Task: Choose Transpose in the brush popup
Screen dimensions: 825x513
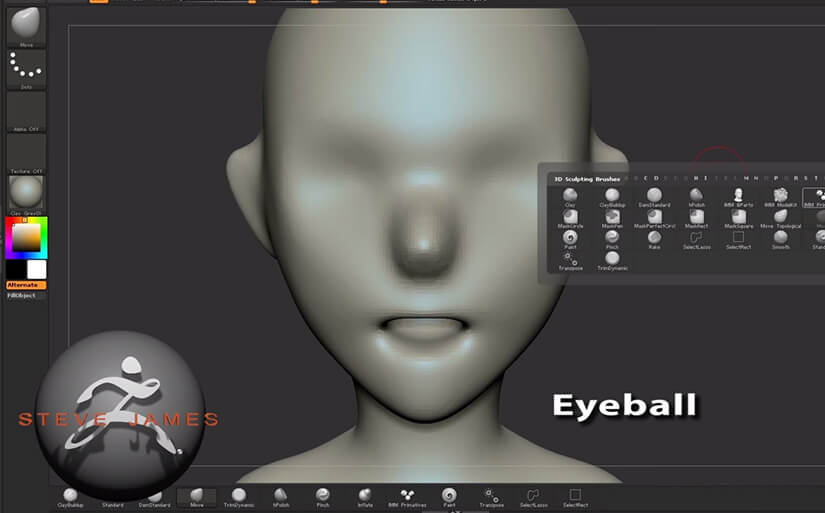Action: [x=570, y=261]
